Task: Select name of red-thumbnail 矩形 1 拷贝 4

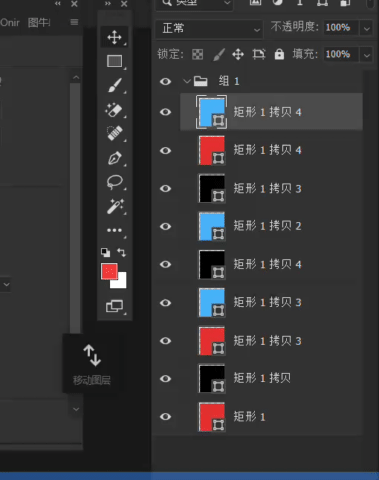Action: [267, 150]
